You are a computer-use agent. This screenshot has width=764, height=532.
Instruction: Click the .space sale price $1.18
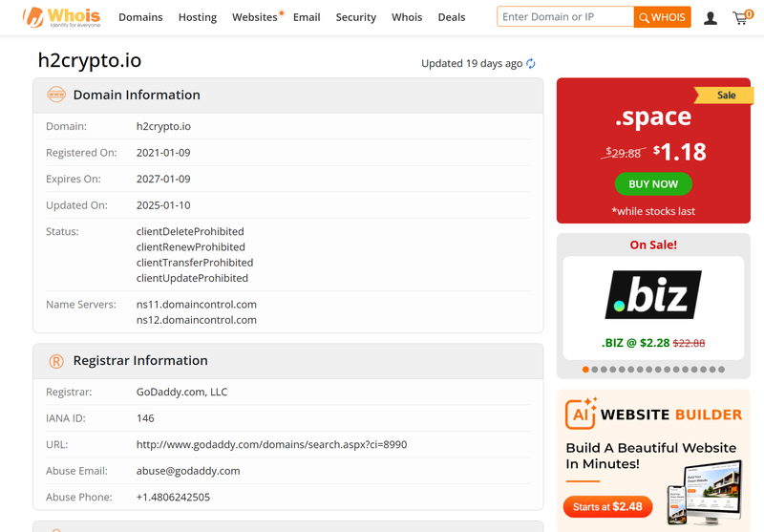point(680,152)
